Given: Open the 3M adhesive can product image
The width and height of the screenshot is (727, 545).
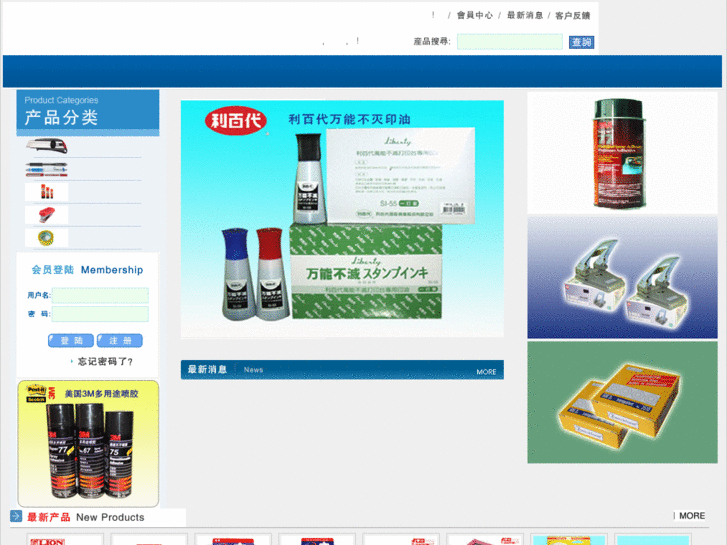Looking at the screenshot, I should 622,153.
